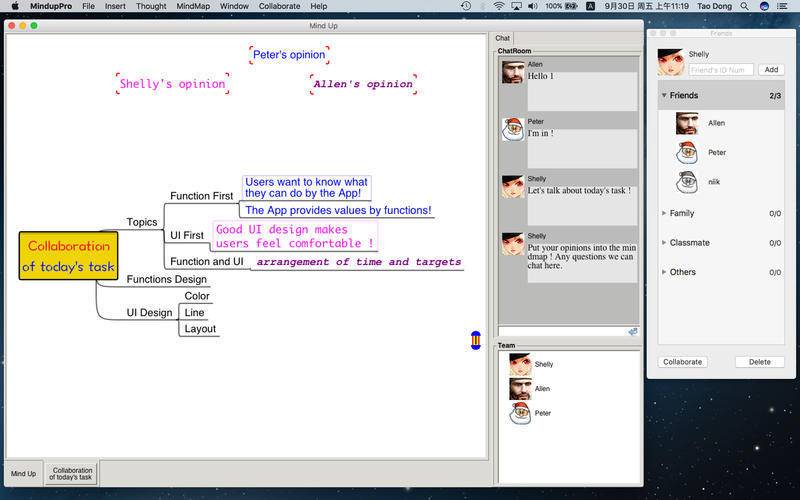The image size is (800, 500).
Task: Select The App provides values by functions note
Action: pyautogui.click(x=338, y=210)
